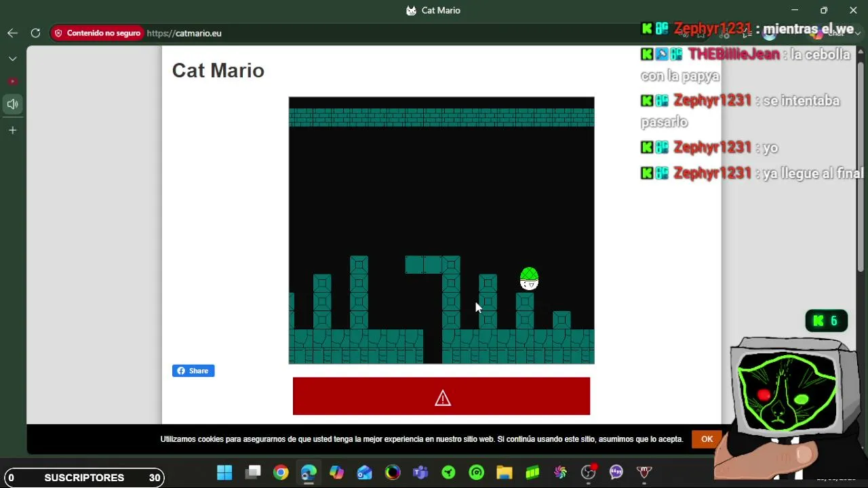Click the 'SUSCRIPTORES' counter label
Screen dimensions: 868x488
84,478
